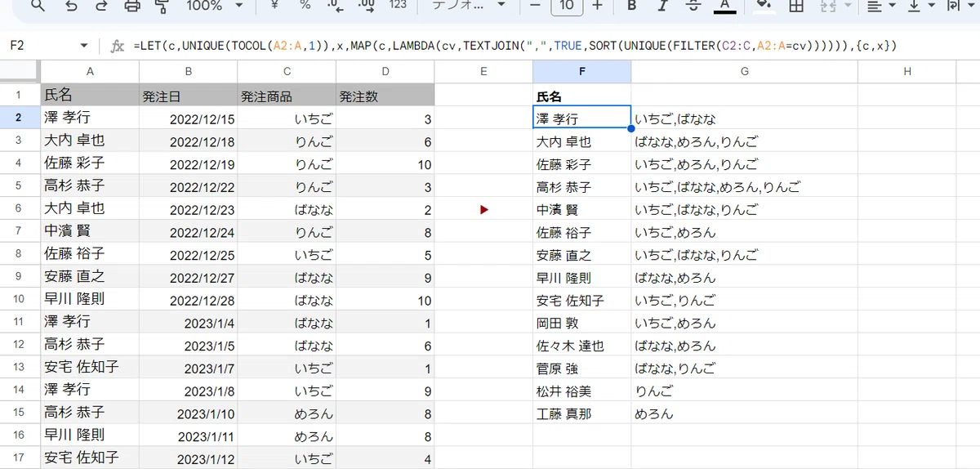
Task: Click the F2 name box
Action: click(x=41, y=45)
